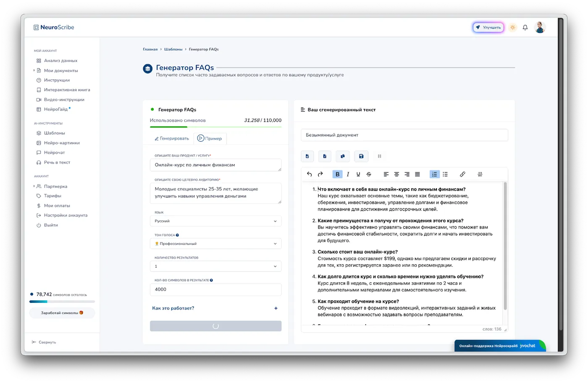Undo the last edit in the editor
Screen dimensions: 588x383
[310, 174]
